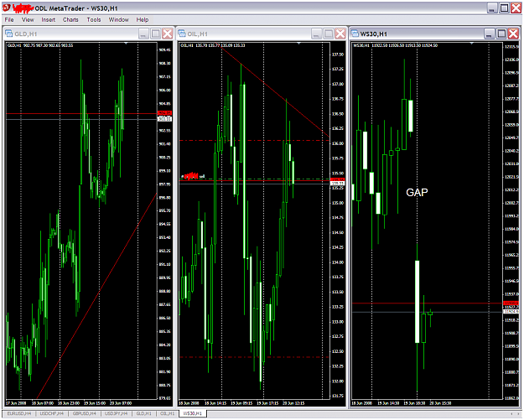Viewport: 524px width, 420px height.
Task: Minimize the OIL,H1 chart window
Action: tap(316, 34)
